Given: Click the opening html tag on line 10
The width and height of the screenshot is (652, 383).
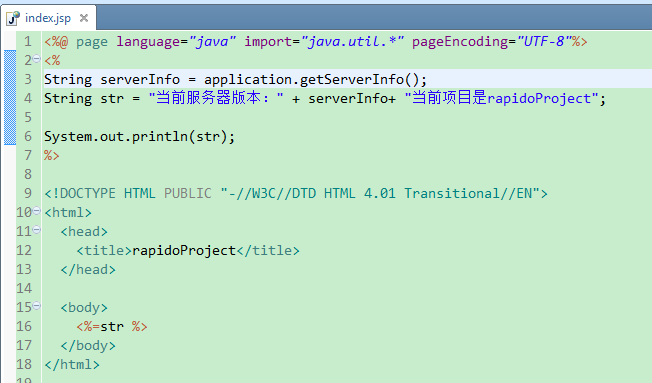Looking at the screenshot, I should (68, 213).
